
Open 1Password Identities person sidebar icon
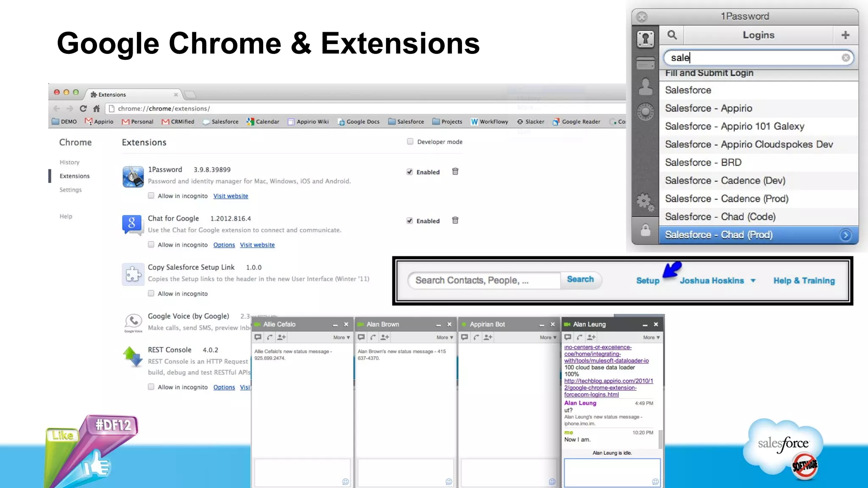[645, 87]
